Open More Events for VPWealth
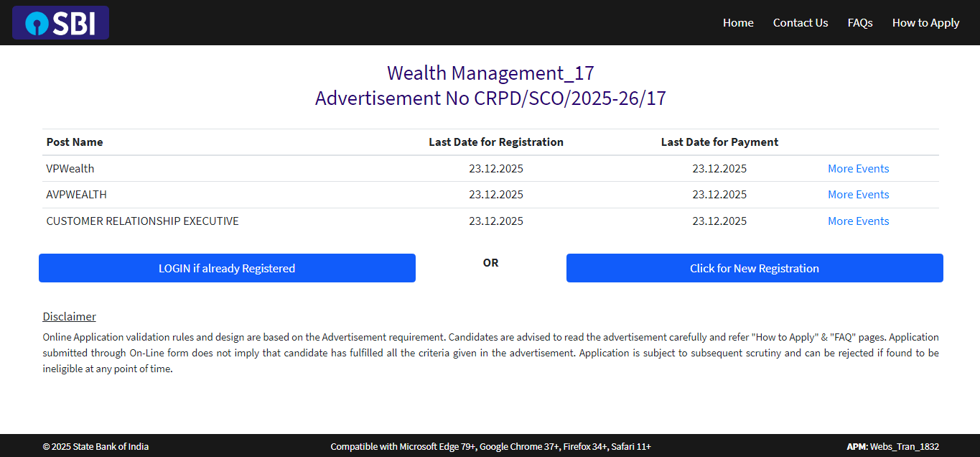The width and height of the screenshot is (980, 457). click(858, 168)
